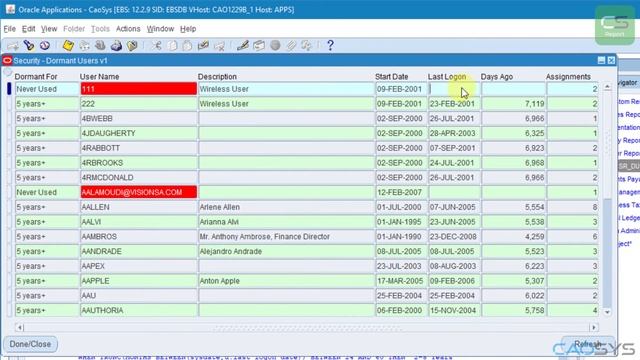This screenshot has width=640, height=360.
Task: Click horizontal scrollbar left arrow
Action: pyautogui.click(x=20, y=327)
